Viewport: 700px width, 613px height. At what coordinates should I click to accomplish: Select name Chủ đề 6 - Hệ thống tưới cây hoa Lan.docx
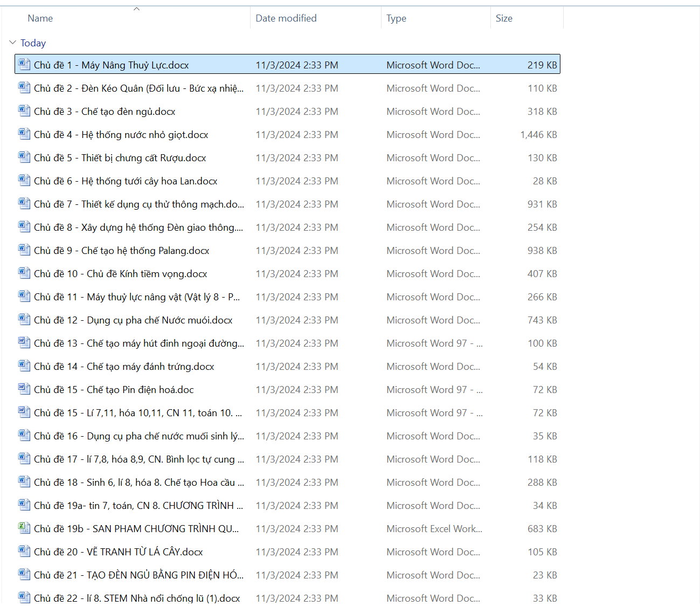pos(126,181)
